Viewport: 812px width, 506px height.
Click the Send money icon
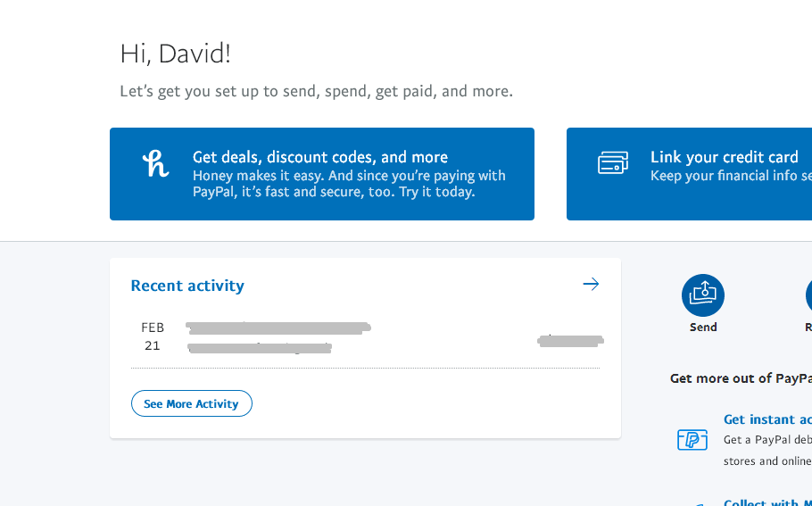(702, 295)
